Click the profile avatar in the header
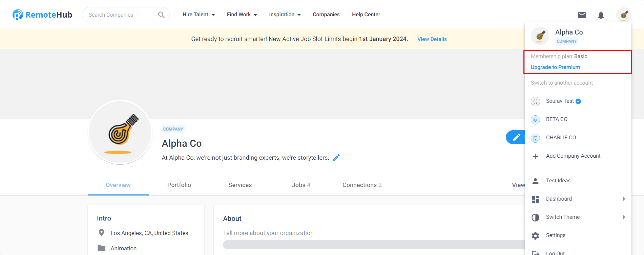644x255 pixels. 624,15
